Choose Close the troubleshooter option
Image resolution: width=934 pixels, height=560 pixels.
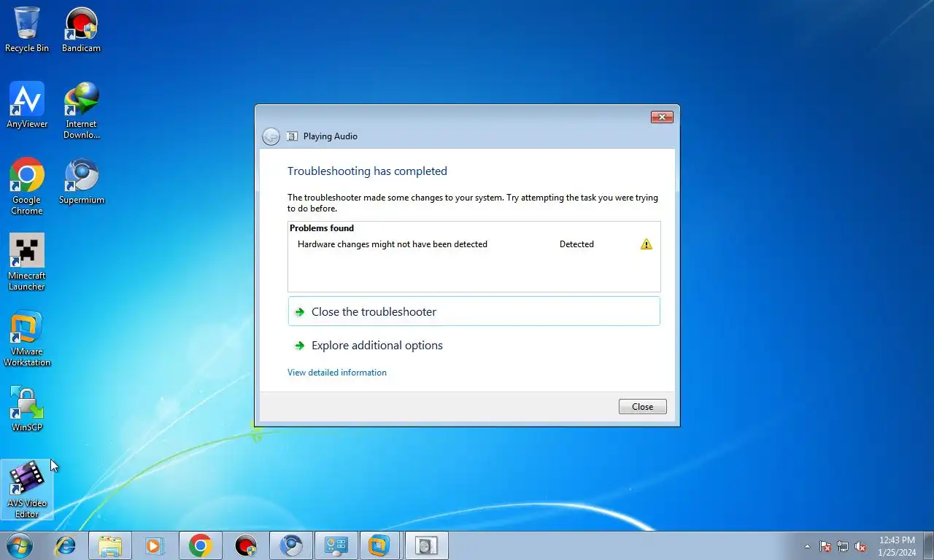click(474, 311)
